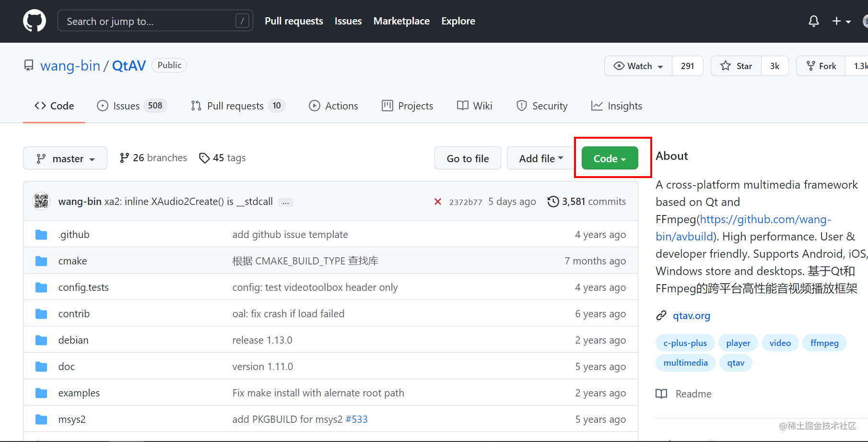Open the 'add github issue template' commit
The width and height of the screenshot is (868, 442).
pos(290,234)
